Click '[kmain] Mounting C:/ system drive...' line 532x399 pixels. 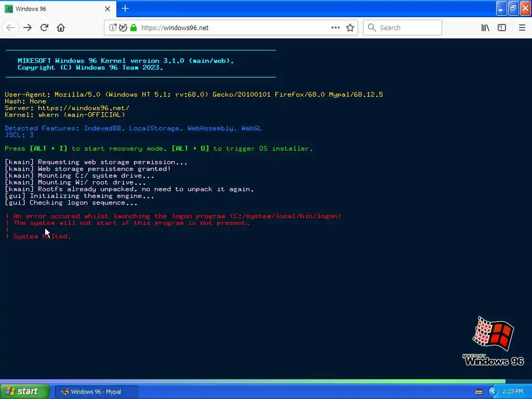click(79, 176)
